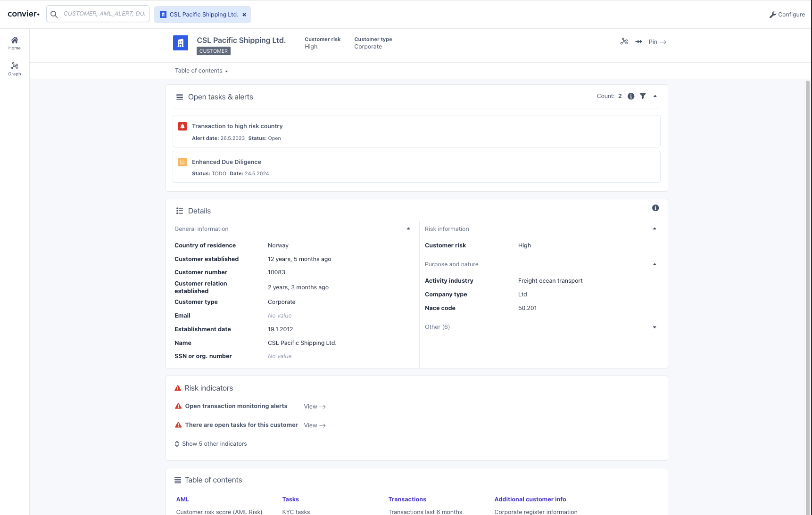Click the search magnifier icon
Screen dimensions: 812x515
pyautogui.click(x=54, y=14)
